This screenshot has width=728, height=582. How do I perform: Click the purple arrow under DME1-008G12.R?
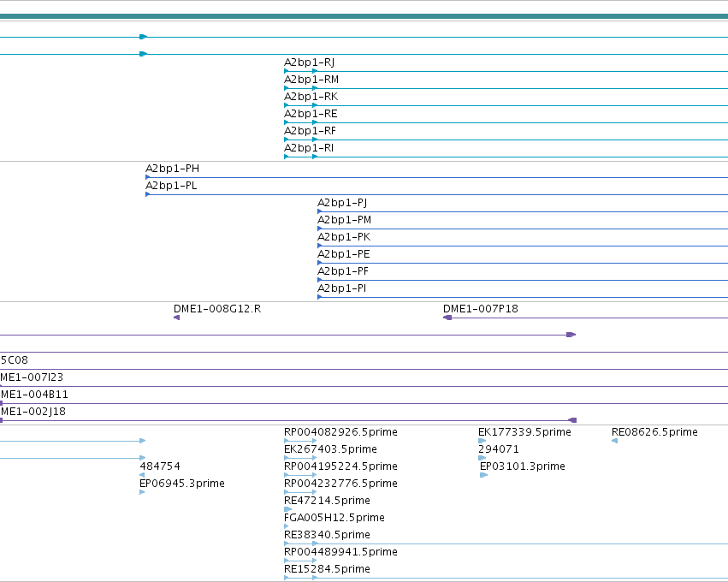click(x=176, y=318)
